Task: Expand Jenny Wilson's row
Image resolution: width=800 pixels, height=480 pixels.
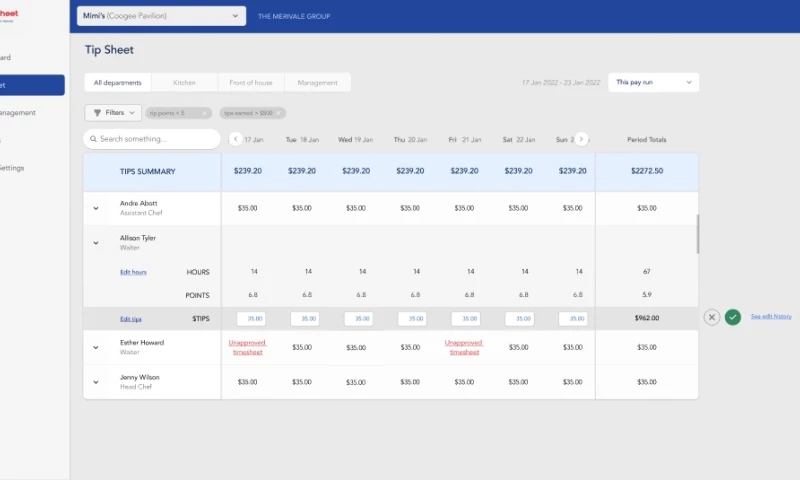Action: click(97, 382)
